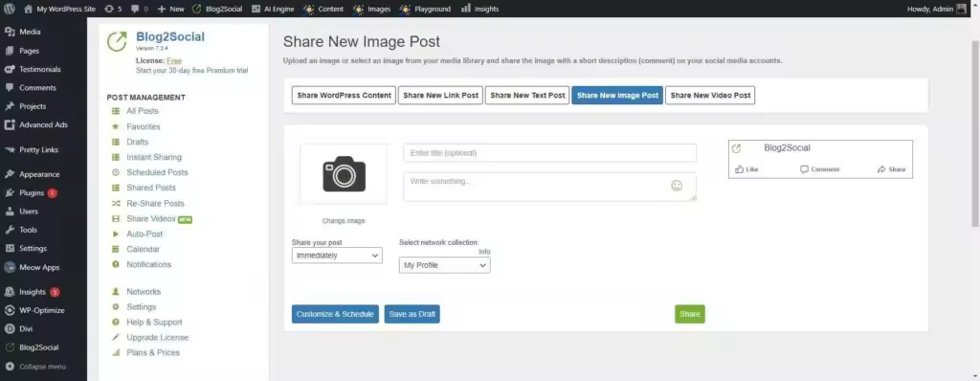Open Instant Sharing list

[154, 157]
